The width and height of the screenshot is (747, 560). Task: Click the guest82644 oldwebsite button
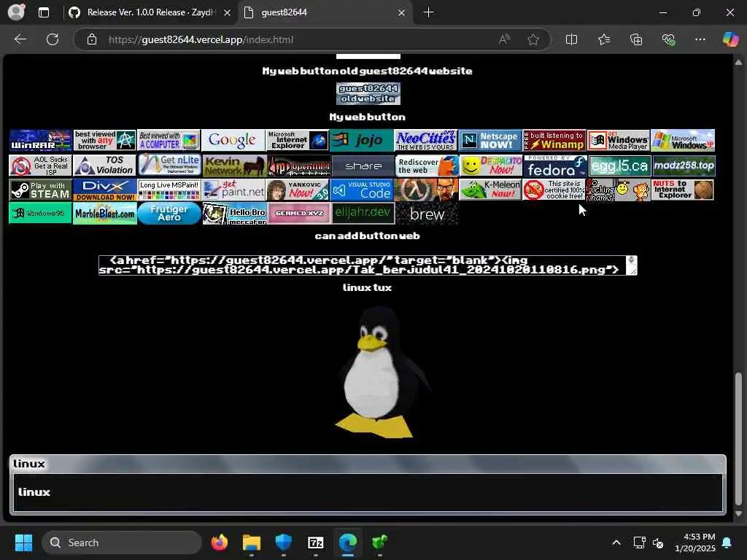coord(368,93)
